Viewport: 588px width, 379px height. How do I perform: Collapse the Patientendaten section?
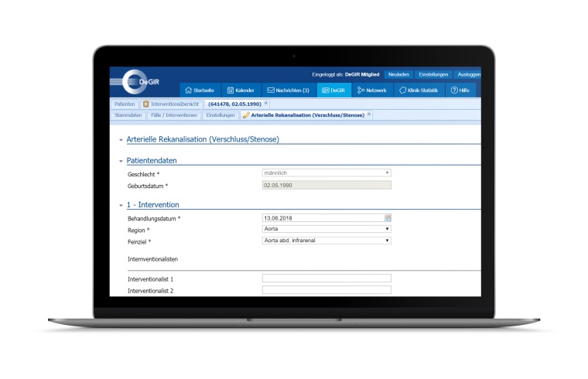[121, 161]
